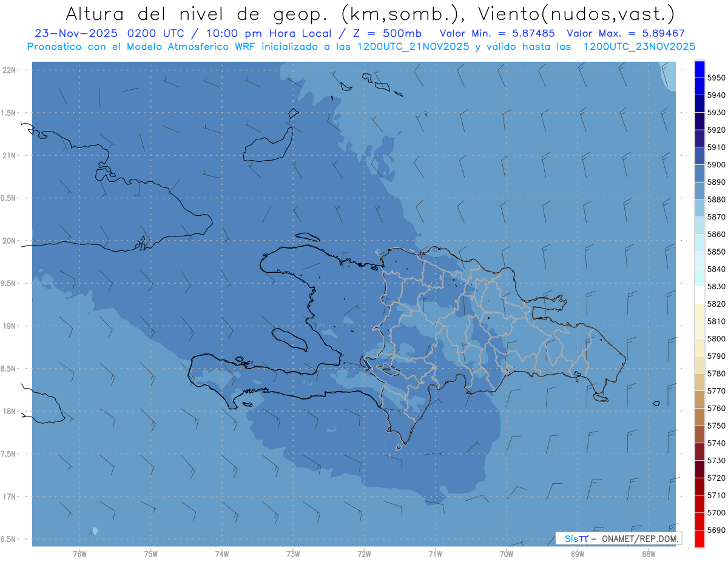Screen dimensions: 728x562
Task: Click the '75W' longitude axis label
Action: (151, 554)
